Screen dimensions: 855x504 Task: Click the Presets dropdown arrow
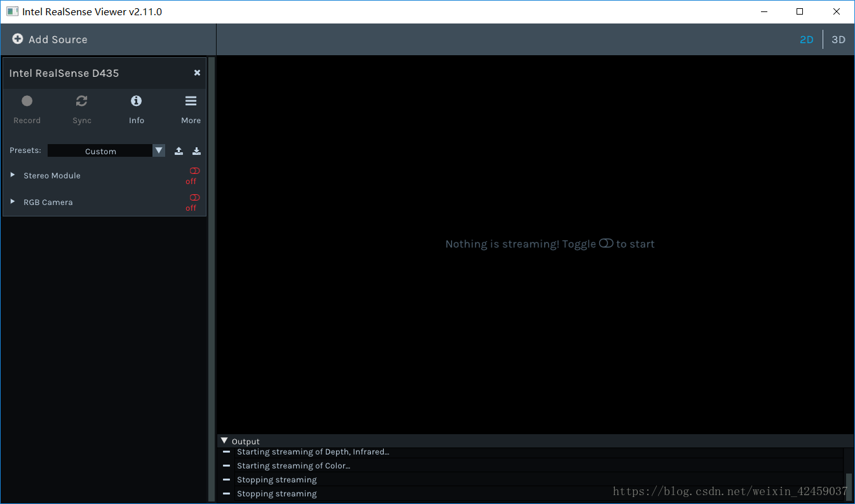coord(159,150)
